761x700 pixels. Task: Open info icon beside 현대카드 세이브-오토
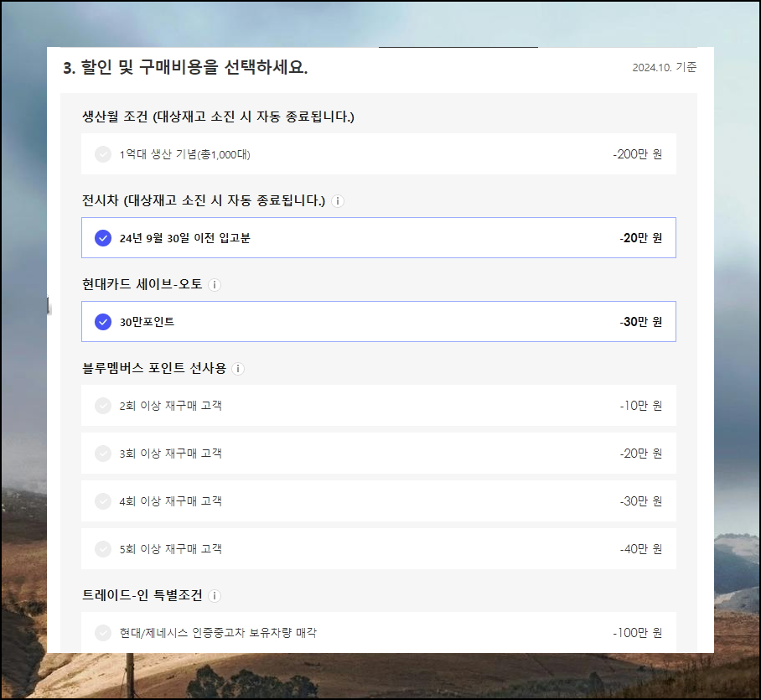215,285
